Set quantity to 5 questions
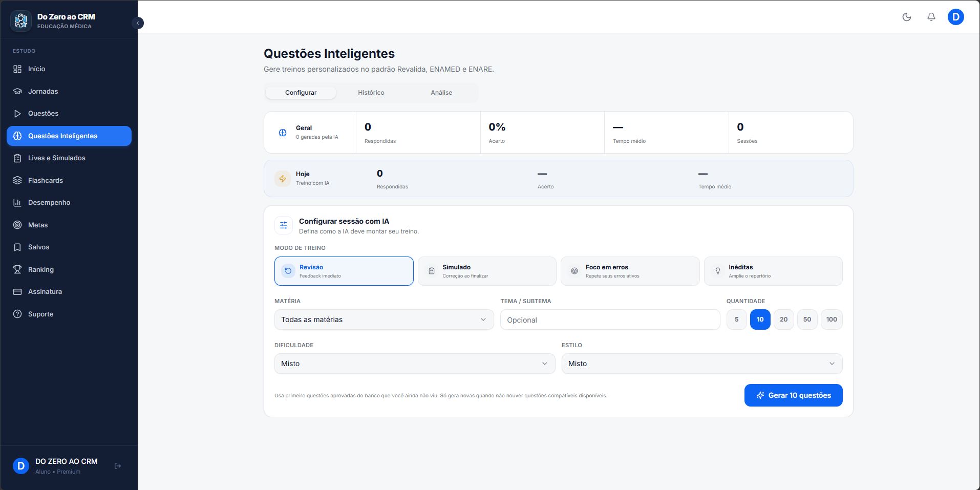 click(737, 319)
